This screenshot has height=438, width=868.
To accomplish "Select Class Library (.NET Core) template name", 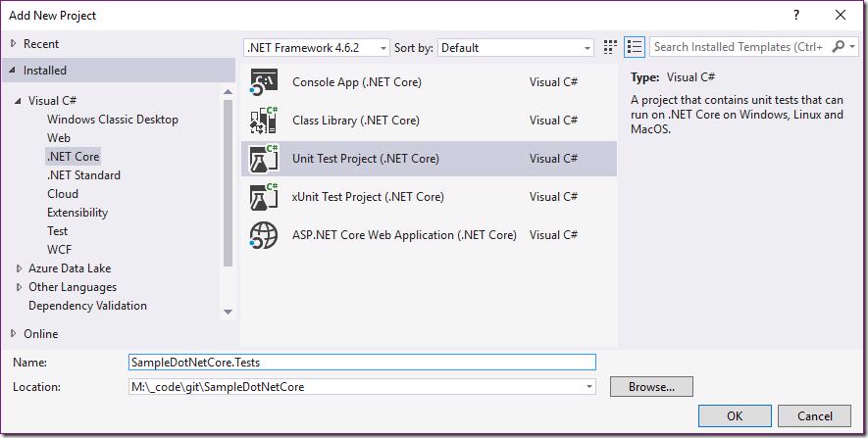I will [x=355, y=121].
